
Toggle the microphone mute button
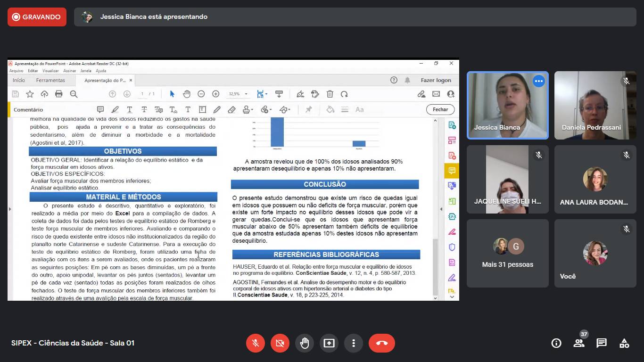[x=256, y=343]
